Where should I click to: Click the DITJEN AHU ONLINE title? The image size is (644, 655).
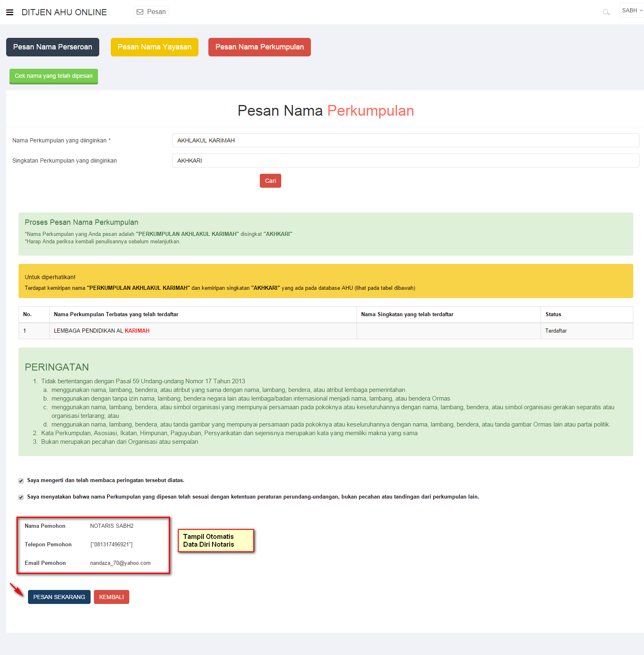coord(64,12)
